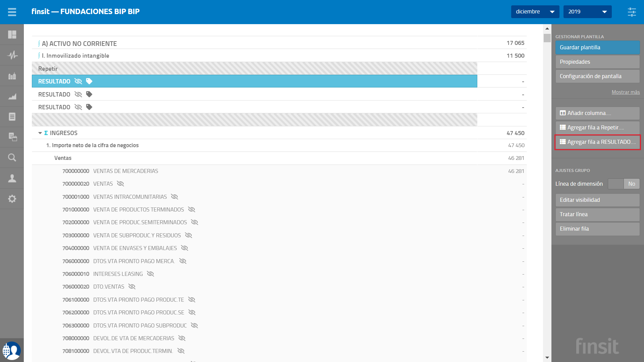Open the Propiedades button
This screenshot has height=362, width=644.
click(x=597, y=62)
